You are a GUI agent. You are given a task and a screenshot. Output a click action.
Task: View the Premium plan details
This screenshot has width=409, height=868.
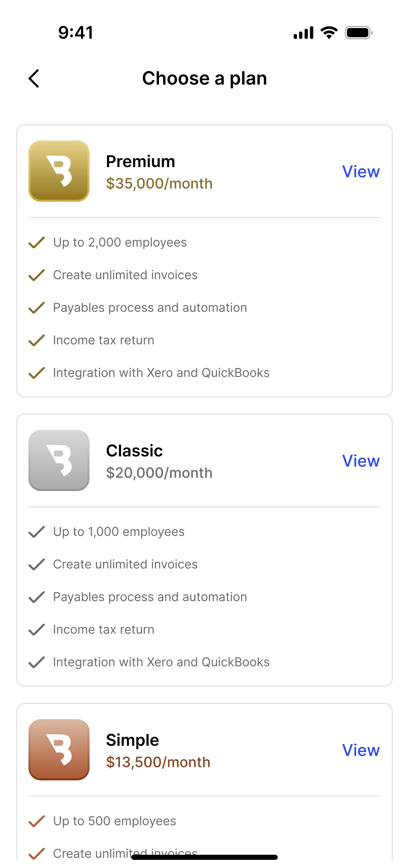[x=361, y=171]
